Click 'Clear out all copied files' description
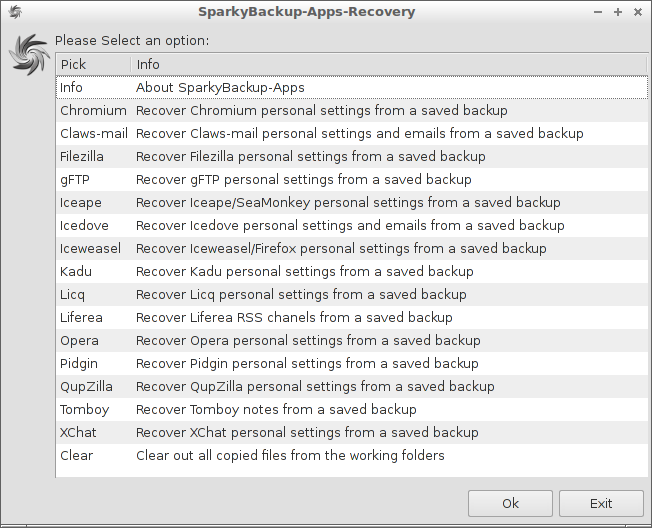Screen dimensions: 652x528 (x=290, y=455)
